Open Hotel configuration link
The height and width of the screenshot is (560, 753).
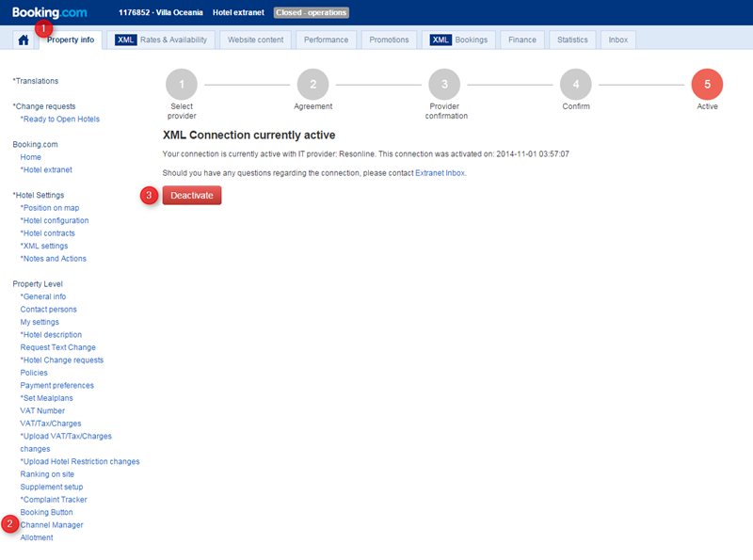[55, 220]
